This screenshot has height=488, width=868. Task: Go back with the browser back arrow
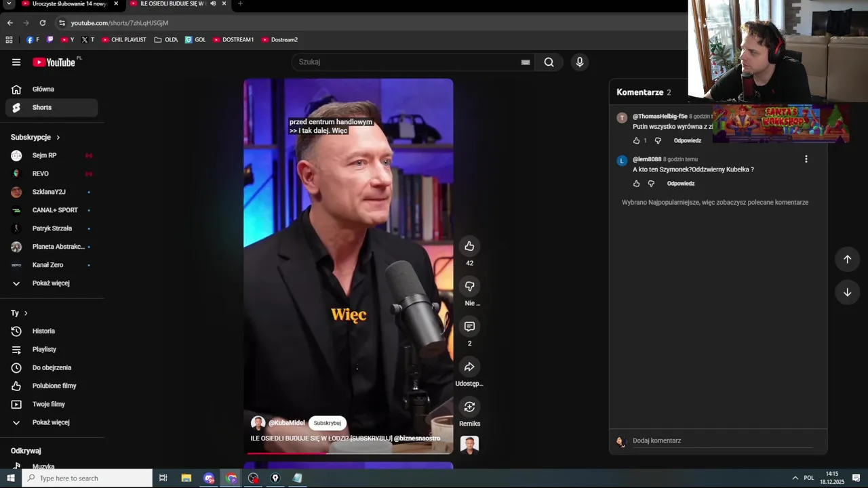tap(9, 22)
